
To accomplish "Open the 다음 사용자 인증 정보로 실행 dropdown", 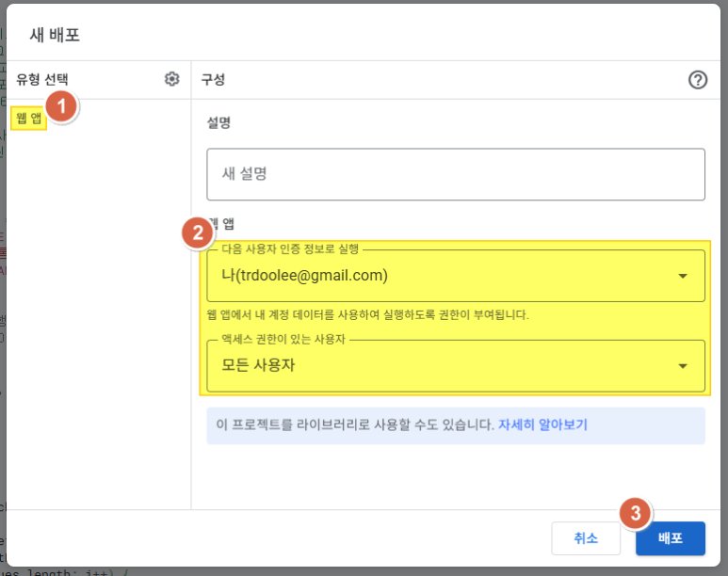I will coord(456,276).
